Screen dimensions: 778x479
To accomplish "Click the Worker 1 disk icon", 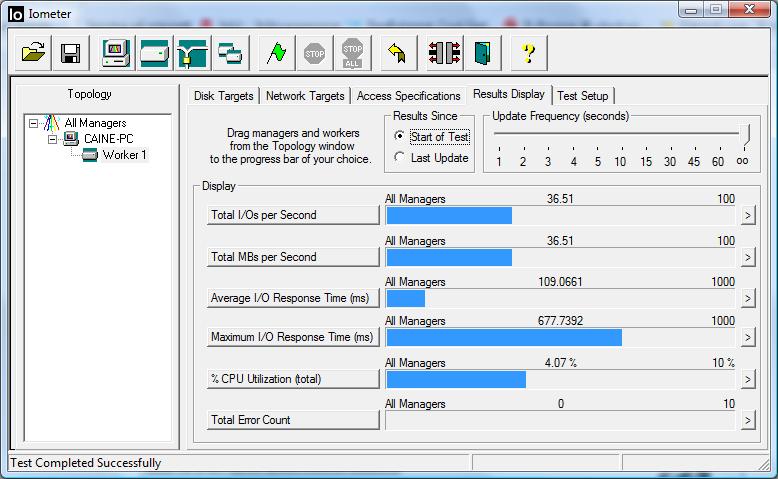I will tap(90, 155).
